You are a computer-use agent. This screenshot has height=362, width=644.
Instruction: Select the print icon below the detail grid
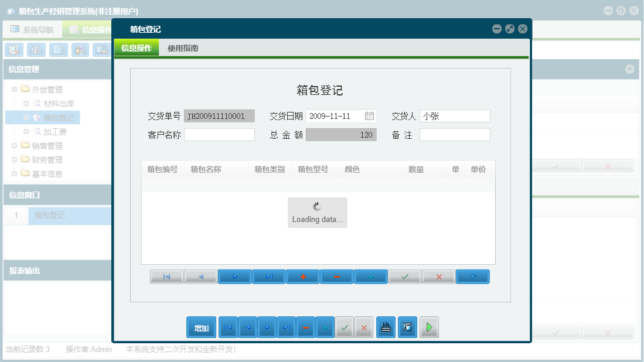coord(386,327)
